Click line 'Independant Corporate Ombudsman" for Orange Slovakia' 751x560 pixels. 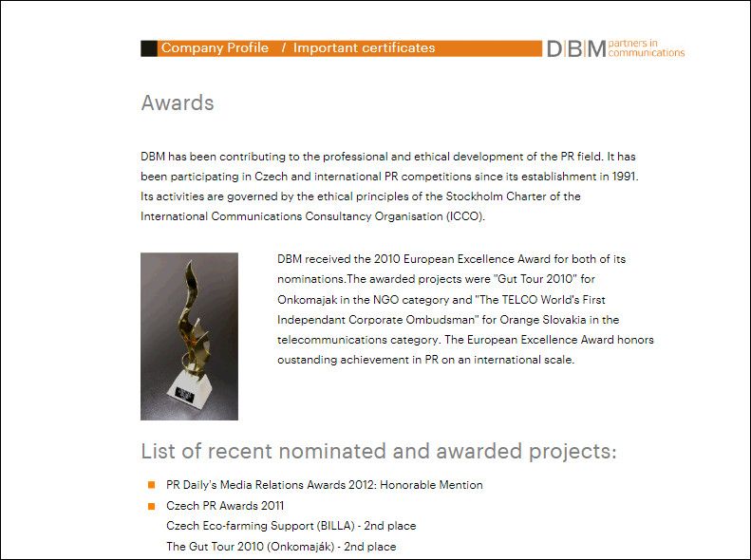[x=448, y=320]
